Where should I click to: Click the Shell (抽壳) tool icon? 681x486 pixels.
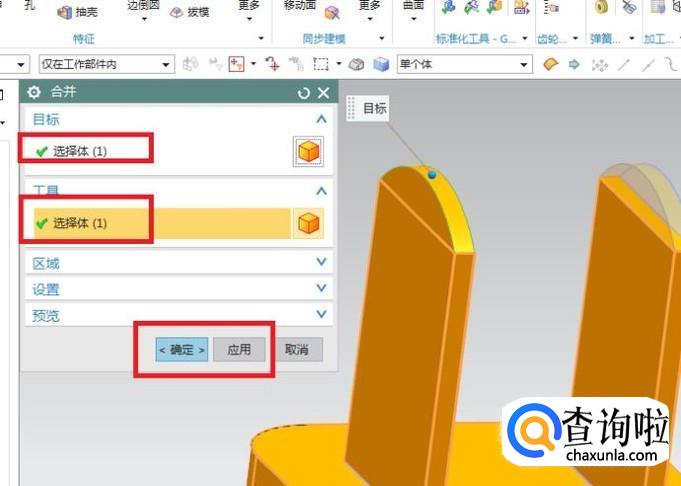(x=65, y=12)
